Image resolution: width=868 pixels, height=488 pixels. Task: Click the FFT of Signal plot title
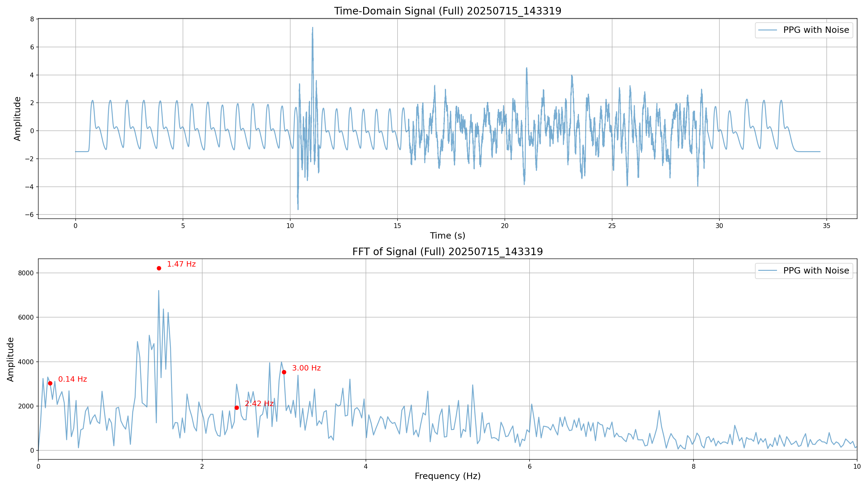pyautogui.click(x=448, y=252)
